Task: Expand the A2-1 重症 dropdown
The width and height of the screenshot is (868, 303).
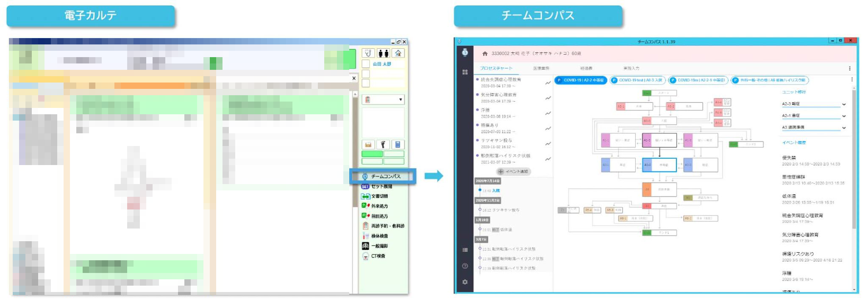Action: [843, 116]
